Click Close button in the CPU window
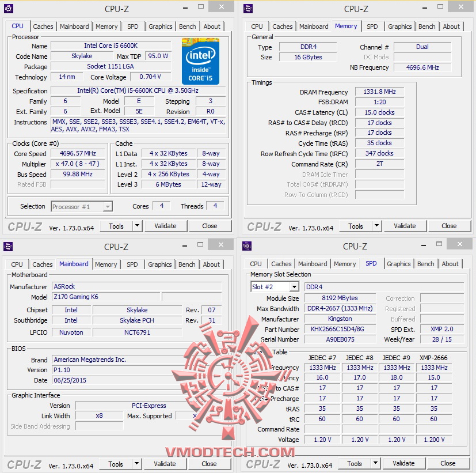Image resolution: width=476 pixels, height=473 pixels. [x=210, y=226]
